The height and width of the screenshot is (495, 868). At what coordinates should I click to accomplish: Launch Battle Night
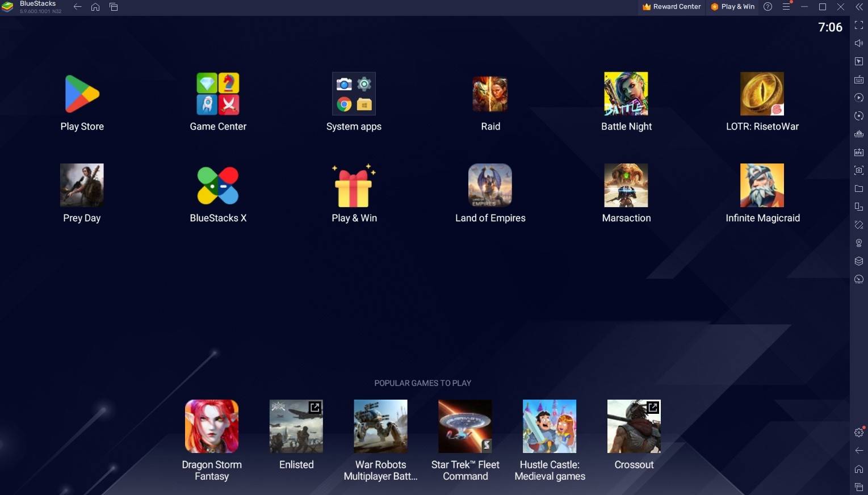tap(626, 94)
